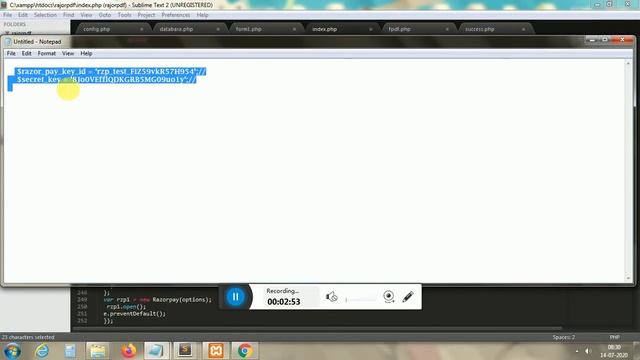Open XAMPP control panel taskbar icon
The width and height of the screenshot is (640, 360).
(x=216, y=351)
